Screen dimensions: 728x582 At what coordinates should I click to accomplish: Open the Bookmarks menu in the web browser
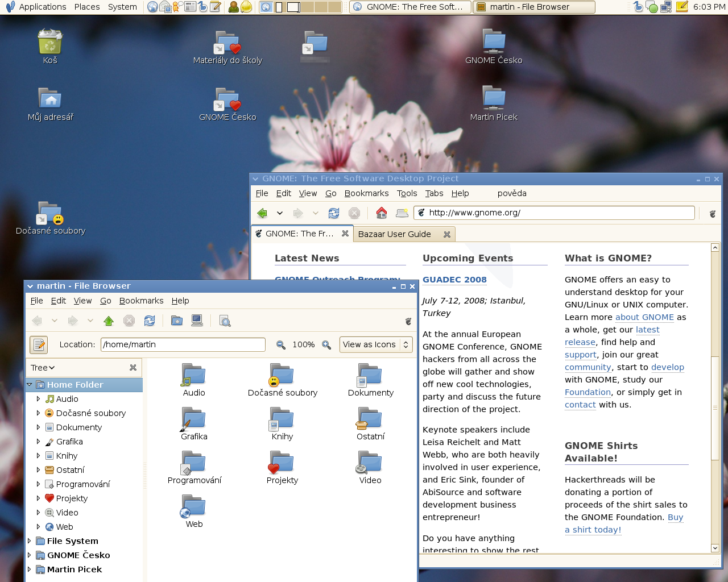pyautogui.click(x=367, y=194)
